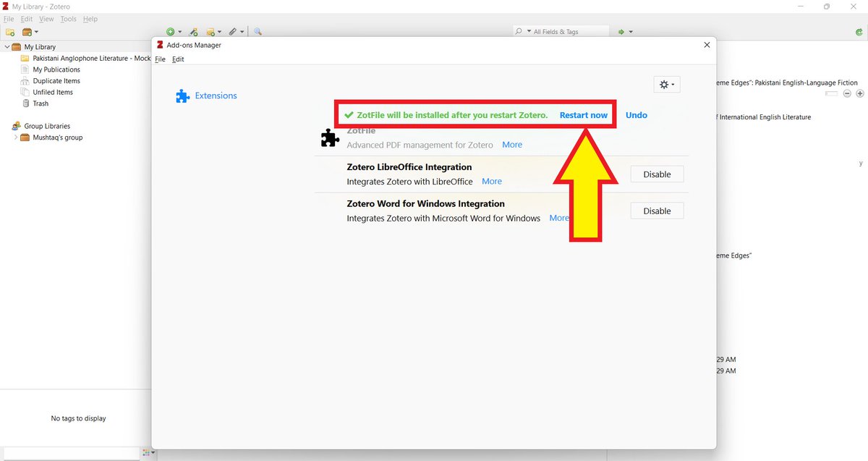Click the plus icon in right pane

click(860, 93)
